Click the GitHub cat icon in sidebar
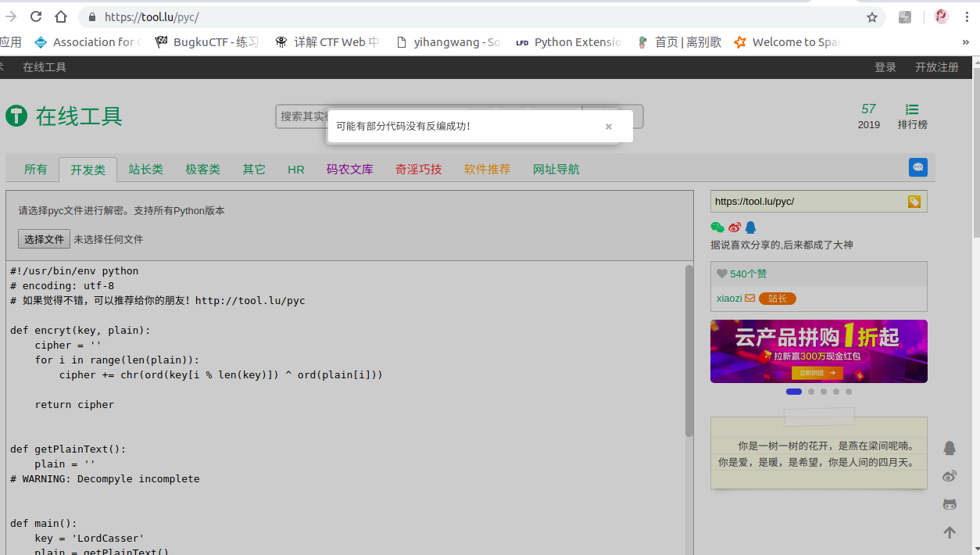Viewport: 980px width, 555px height. 950,504
